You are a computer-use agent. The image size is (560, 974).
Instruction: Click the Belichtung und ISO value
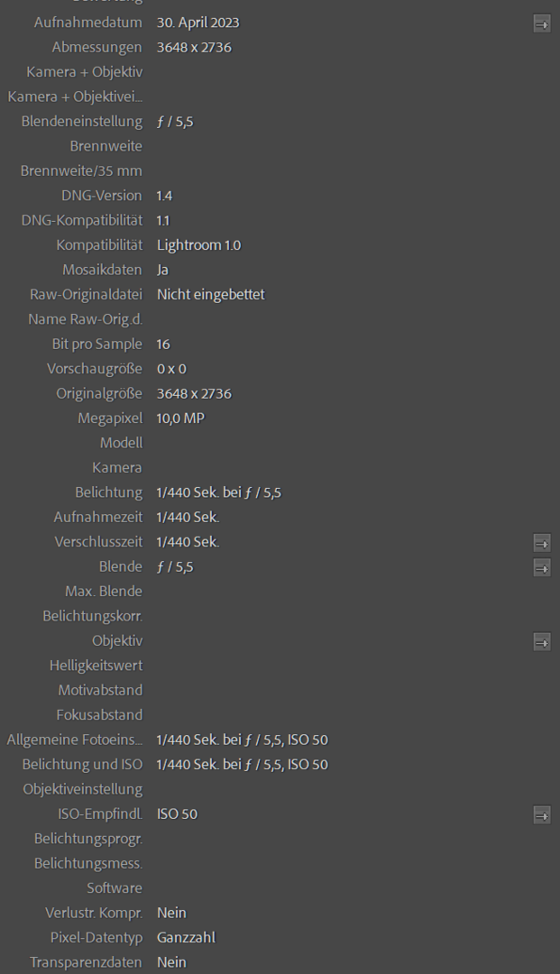(242, 765)
